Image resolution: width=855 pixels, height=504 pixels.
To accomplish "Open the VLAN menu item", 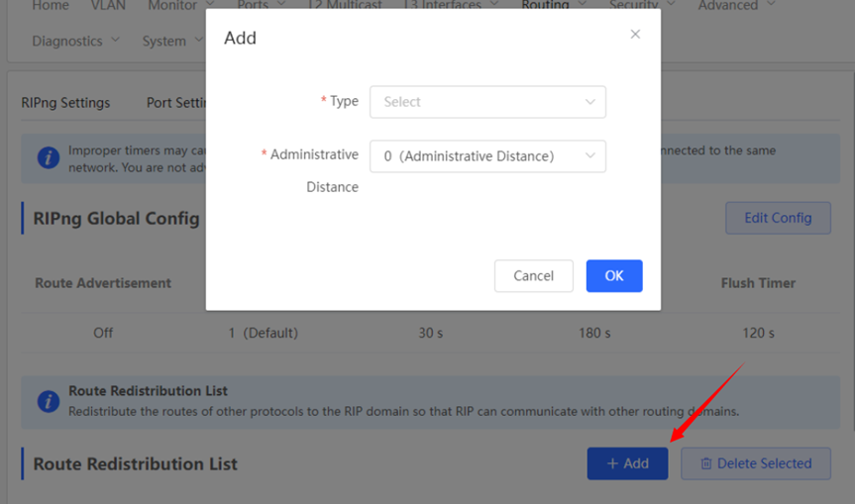I will click(x=108, y=6).
